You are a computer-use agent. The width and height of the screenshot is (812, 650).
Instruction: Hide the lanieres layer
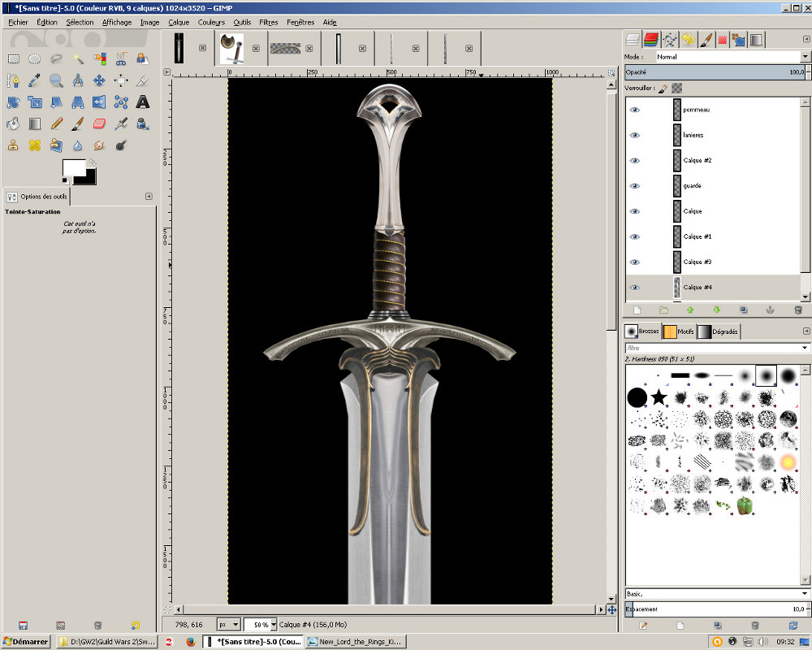[x=635, y=136]
